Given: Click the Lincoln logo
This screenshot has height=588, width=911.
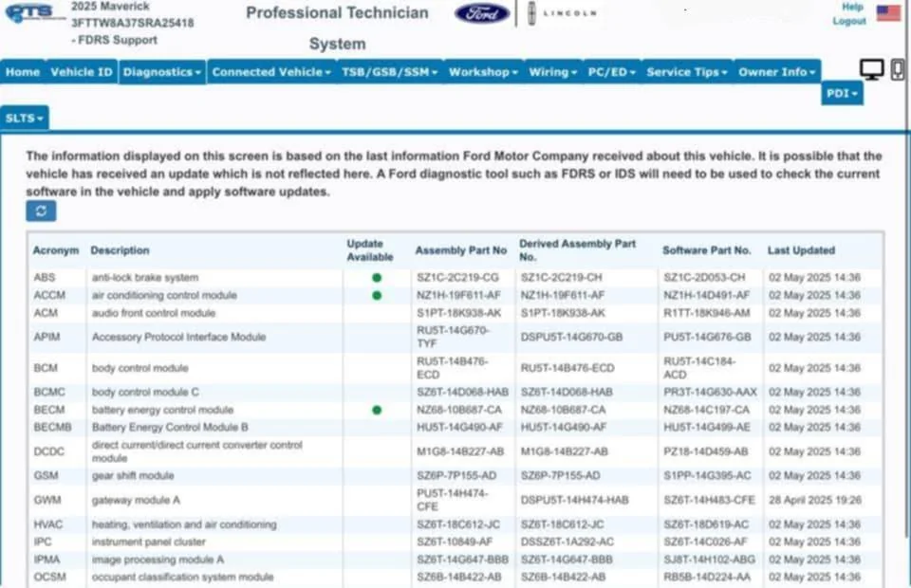Looking at the screenshot, I should 562,13.
